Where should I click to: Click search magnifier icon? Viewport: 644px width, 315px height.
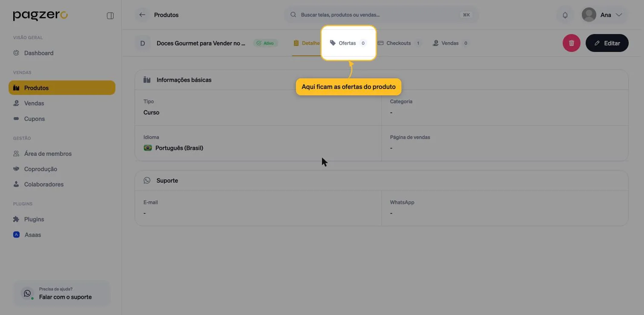click(x=293, y=15)
